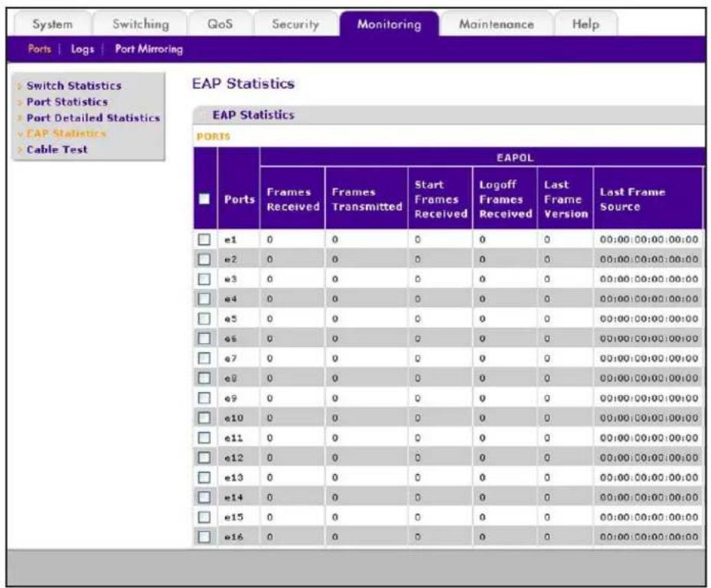
Task: Open the Help tab
Action: click(585, 24)
